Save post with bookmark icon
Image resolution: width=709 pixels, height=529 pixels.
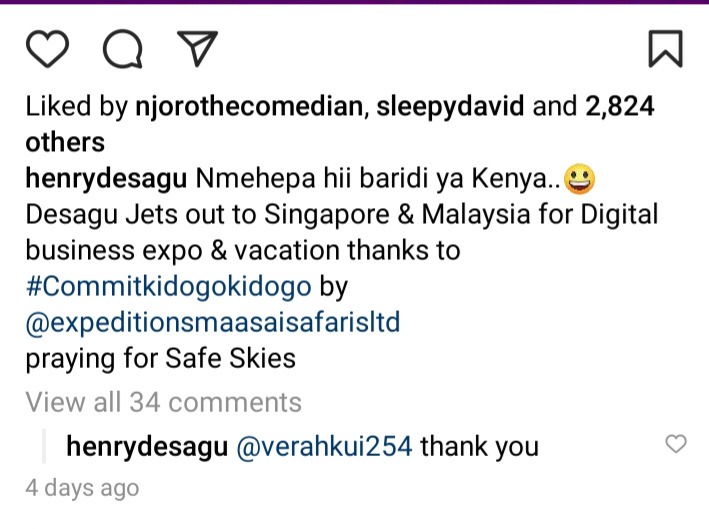click(666, 49)
